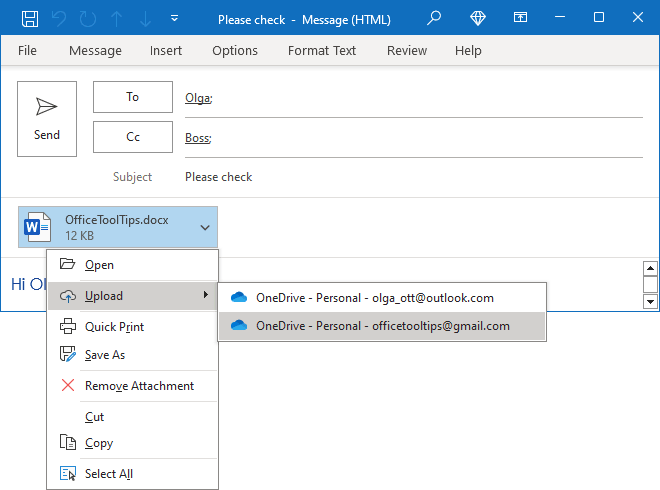This screenshot has height=490, width=660.
Task: Switch to the Format Text tab
Action: click(322, 51)
